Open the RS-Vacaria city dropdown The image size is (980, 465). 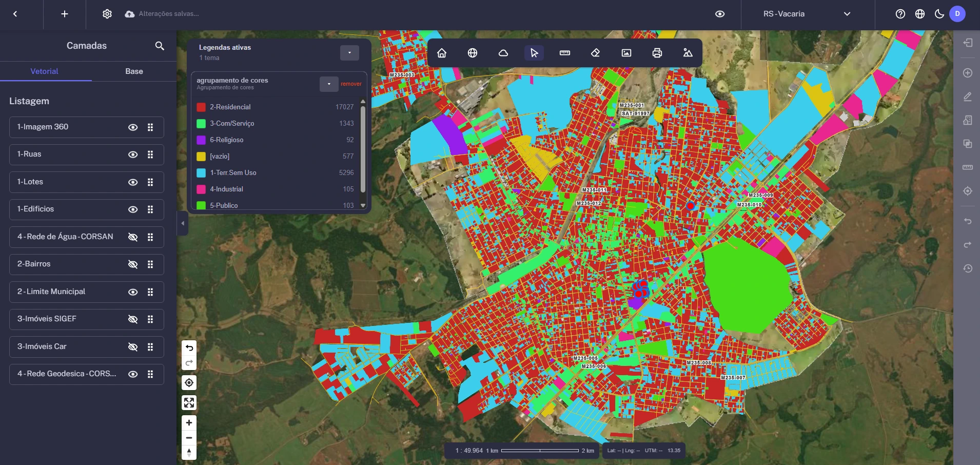(x=808, y=14)
